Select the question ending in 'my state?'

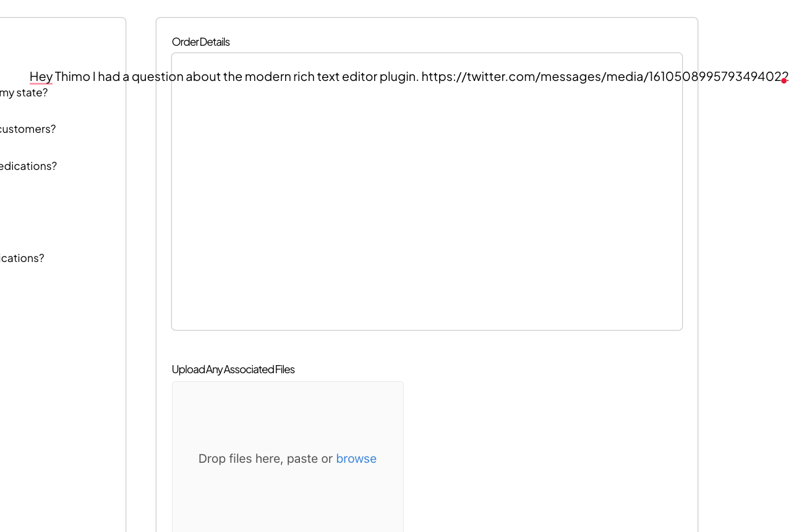23,92
